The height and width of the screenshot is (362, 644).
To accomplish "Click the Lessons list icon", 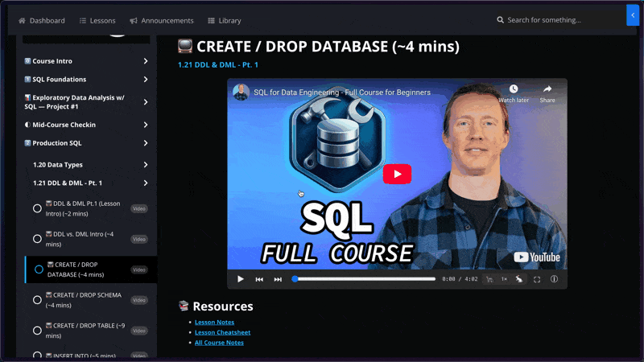I will pyautogui.click(x=83, y=21).
